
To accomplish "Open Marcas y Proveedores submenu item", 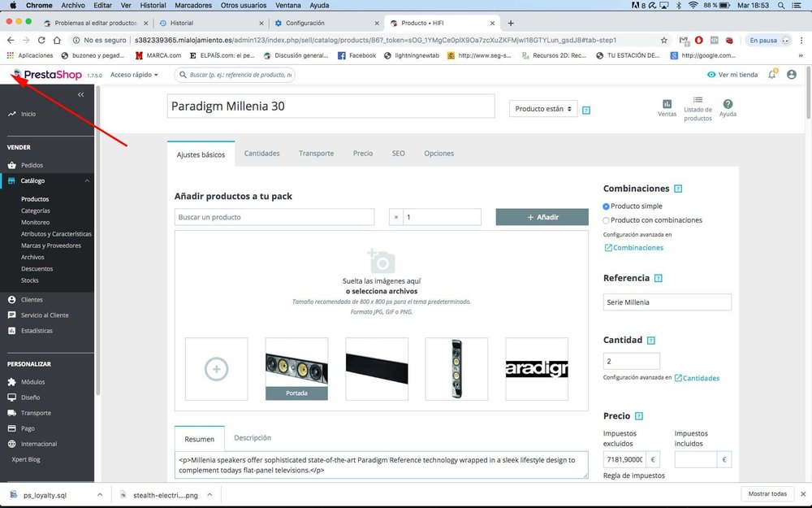I will click(51, 245).
